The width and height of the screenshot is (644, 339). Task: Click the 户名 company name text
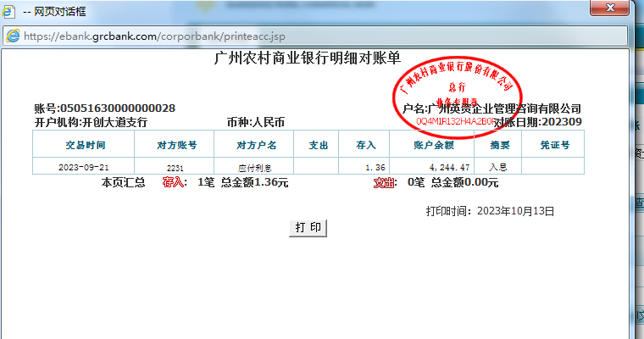(x=491, y=108)
